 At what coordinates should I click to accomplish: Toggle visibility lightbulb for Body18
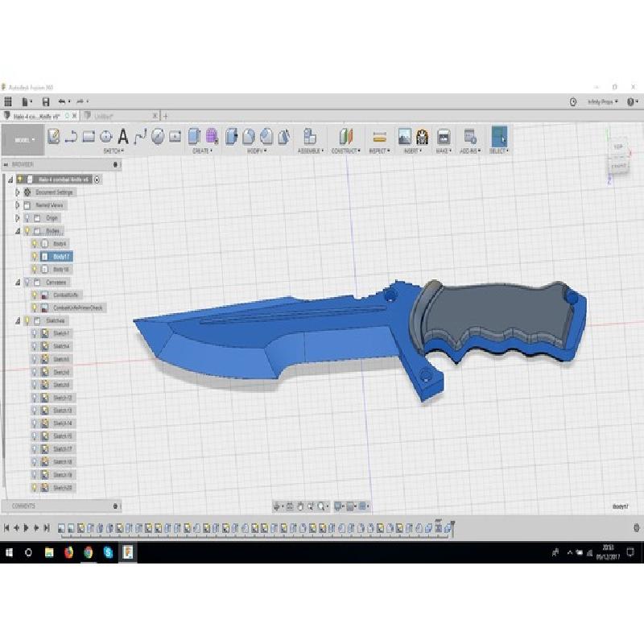35,270
